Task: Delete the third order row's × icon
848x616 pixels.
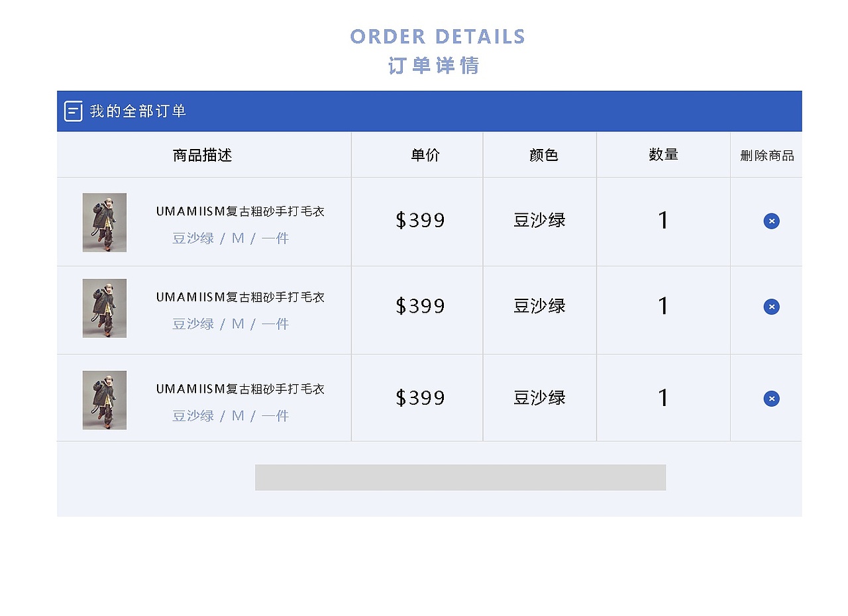Action: point(771,398)
